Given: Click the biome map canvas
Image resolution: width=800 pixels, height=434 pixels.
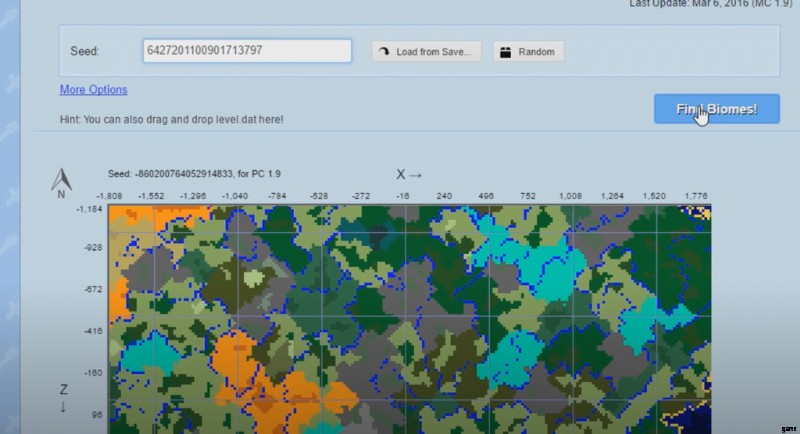Looking at the screenshot, I should [410, 319].
